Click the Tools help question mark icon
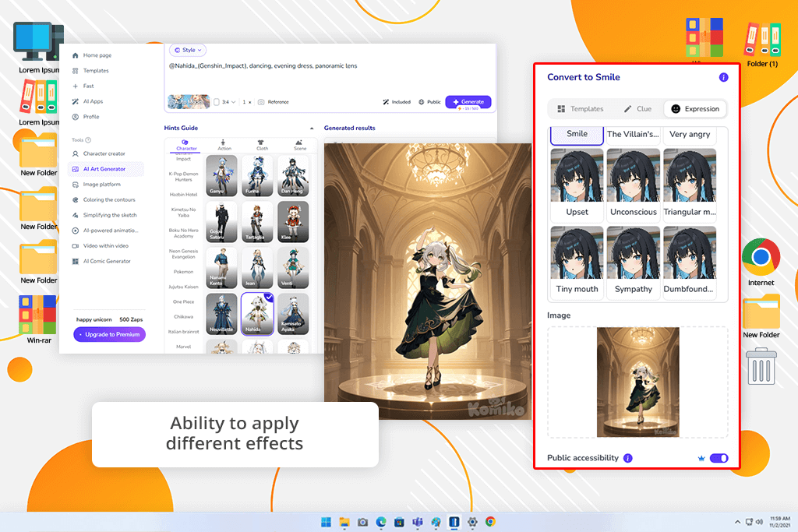Image resolution: width=798 pixels, height=532 pixels. coord(88,140)
